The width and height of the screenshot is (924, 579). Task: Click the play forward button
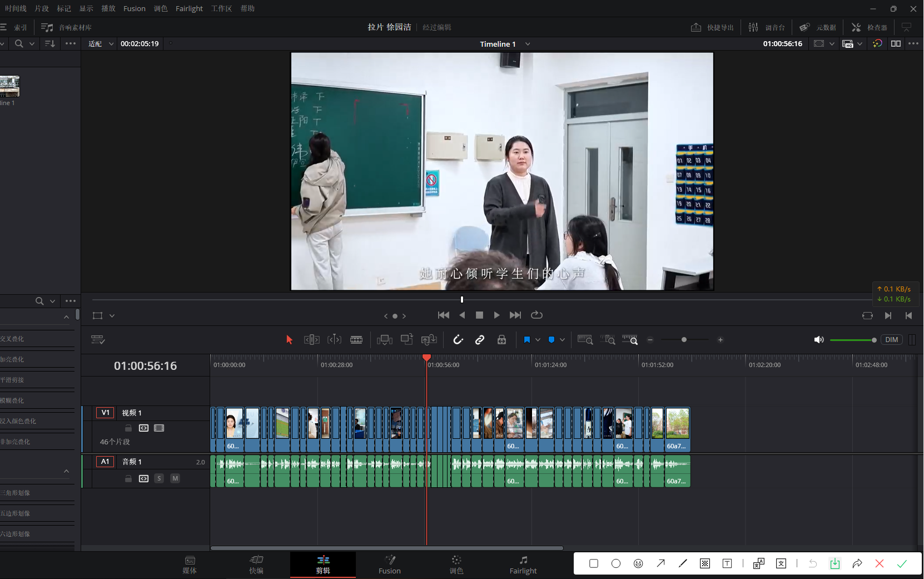click(496, 315)
